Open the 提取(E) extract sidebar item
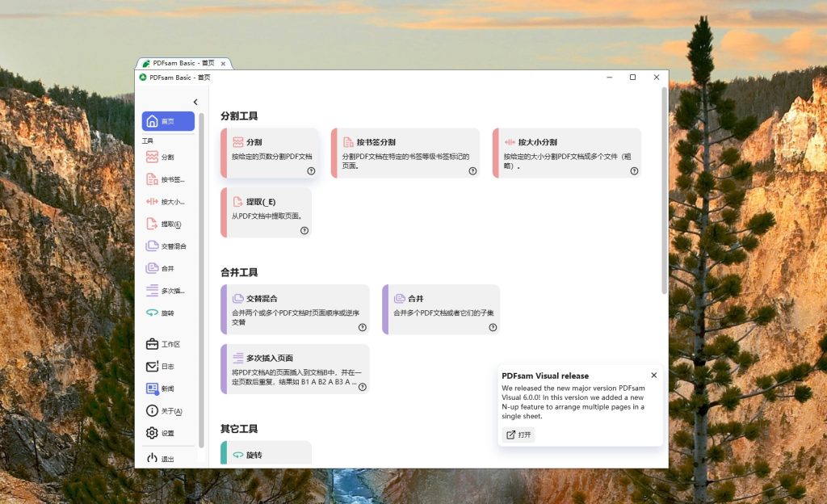Screen dimensions: 827x504 tap(168, 224)
